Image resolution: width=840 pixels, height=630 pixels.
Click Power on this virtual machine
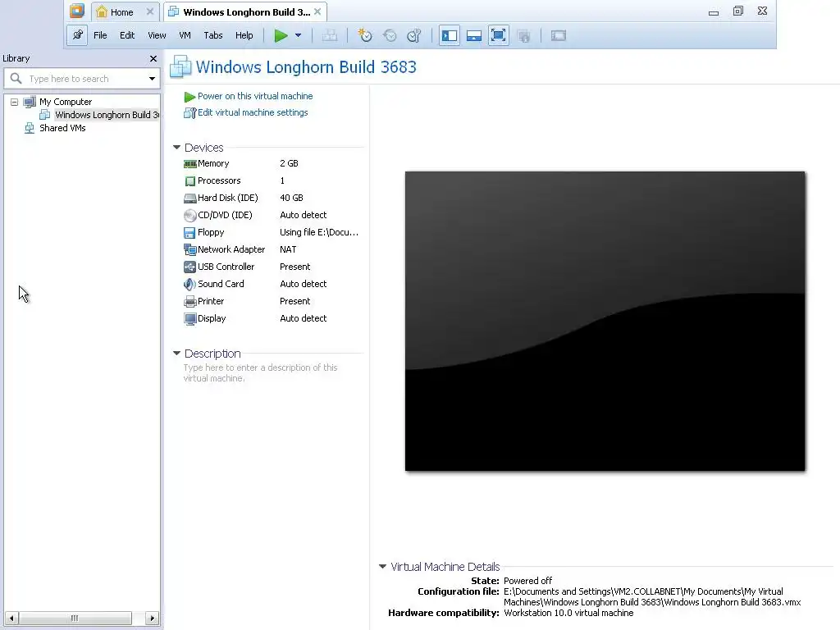(x=255, y=96)
